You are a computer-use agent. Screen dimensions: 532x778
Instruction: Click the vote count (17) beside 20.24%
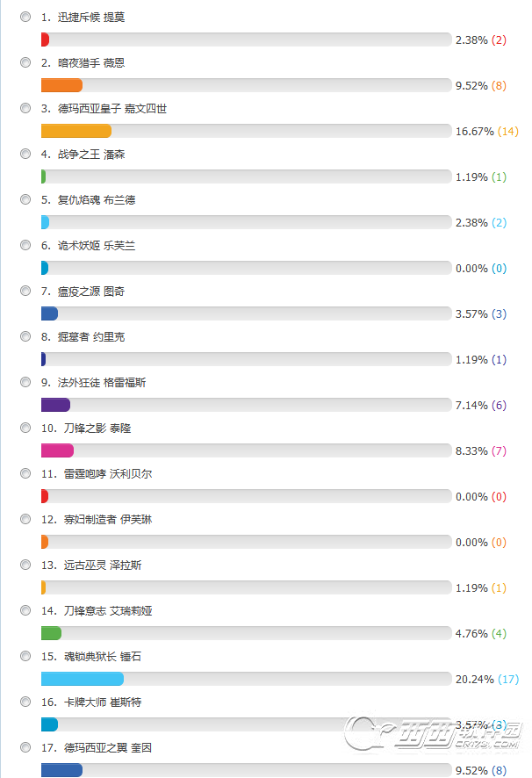[x=508, y=680]
